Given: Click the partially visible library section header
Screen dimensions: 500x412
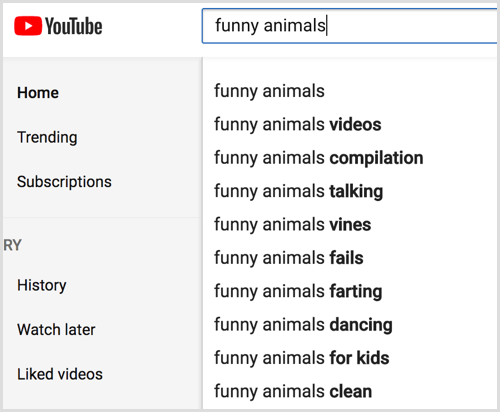Looking at the screenshot, I should coord(12,245).
